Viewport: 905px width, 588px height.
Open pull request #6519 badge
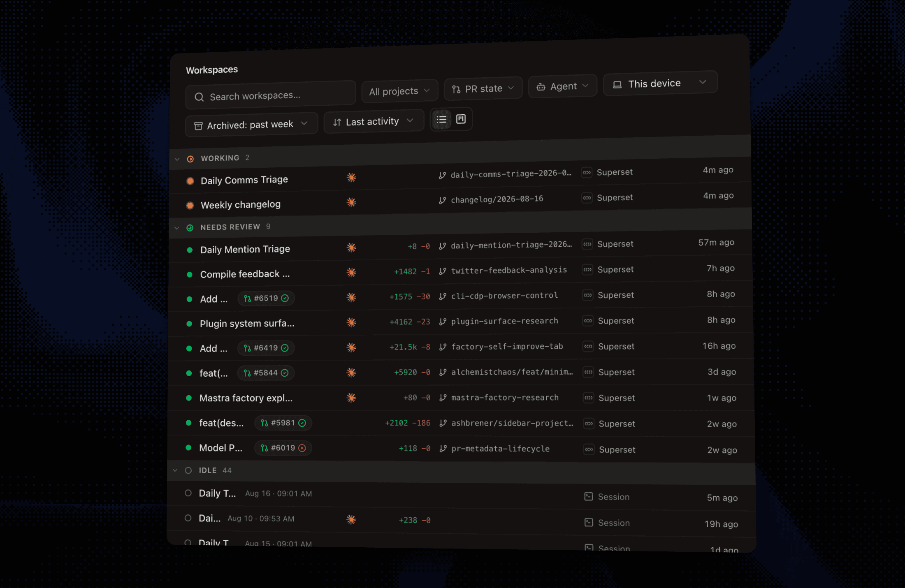[x=266, y=298]
